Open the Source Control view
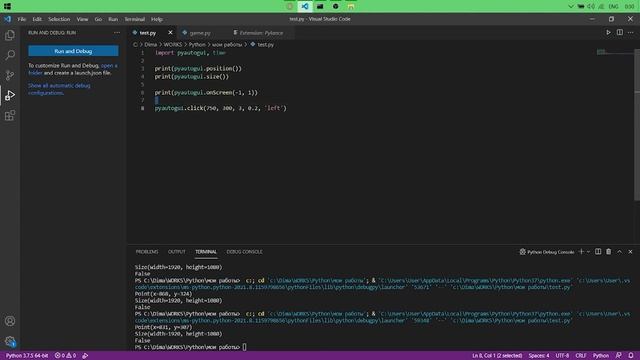Viewport: 640px width, 360px height. [10, 75]
